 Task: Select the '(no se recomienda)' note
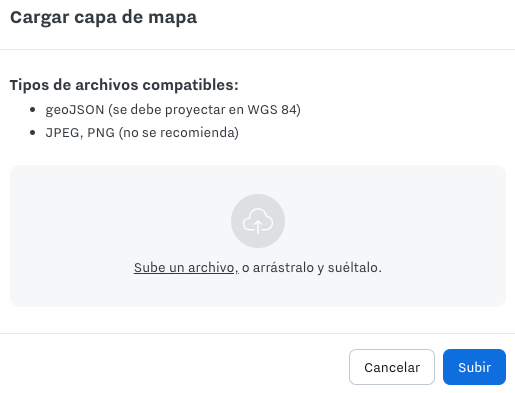179,133
